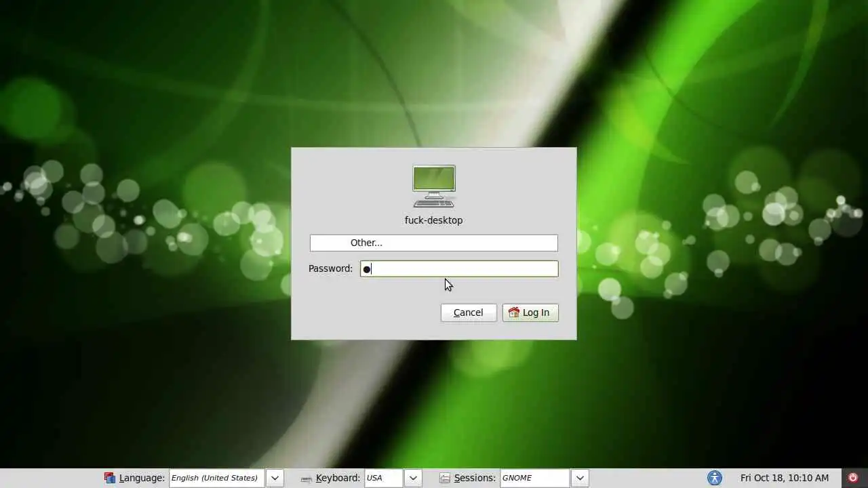
Task: Click the Keyboard: label text
Action: click(338, 478)
